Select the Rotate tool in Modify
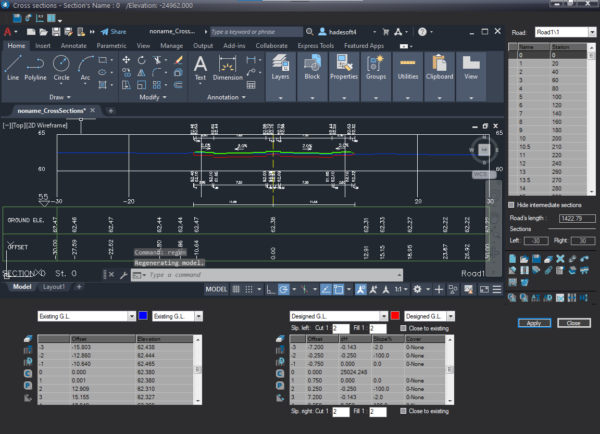600x434 pixels. (x=142, y=60)
